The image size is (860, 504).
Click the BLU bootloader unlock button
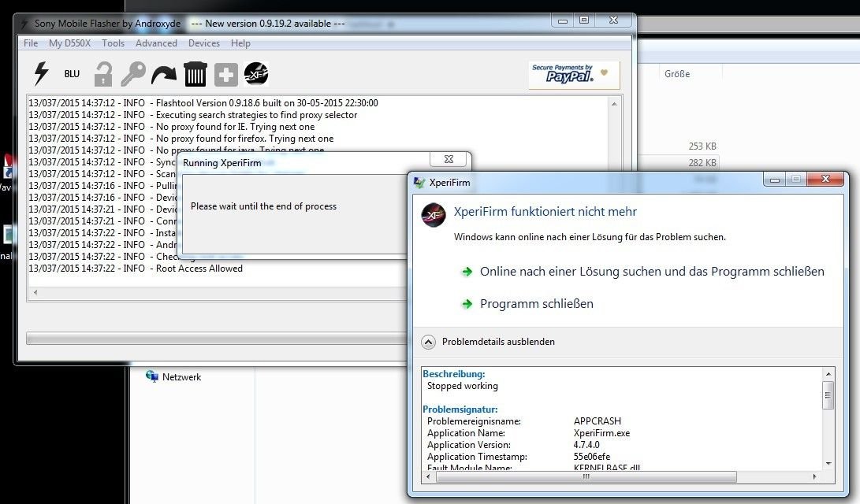pyautogui.click(x=72, y=74)
